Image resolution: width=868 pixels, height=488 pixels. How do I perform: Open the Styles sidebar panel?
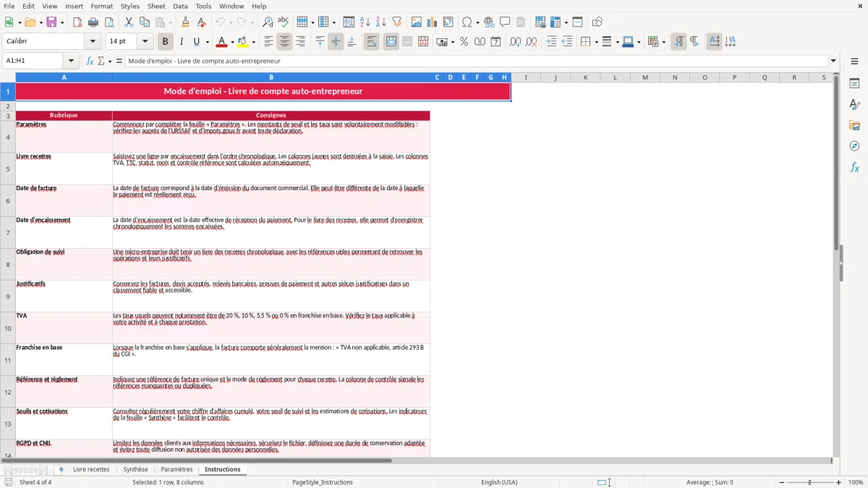[854, 105]
